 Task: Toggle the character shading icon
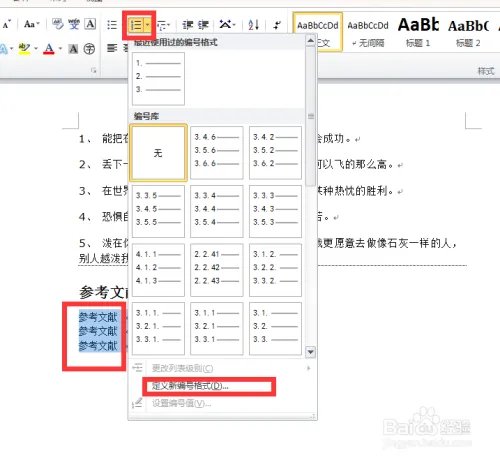pos(73,49)
